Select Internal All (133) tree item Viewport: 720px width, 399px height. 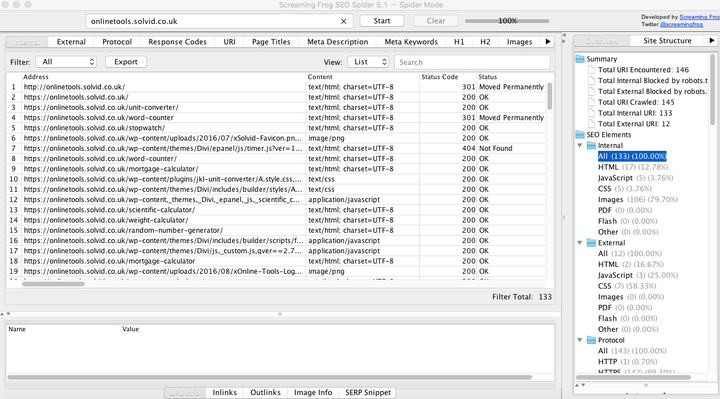[632, 156]
